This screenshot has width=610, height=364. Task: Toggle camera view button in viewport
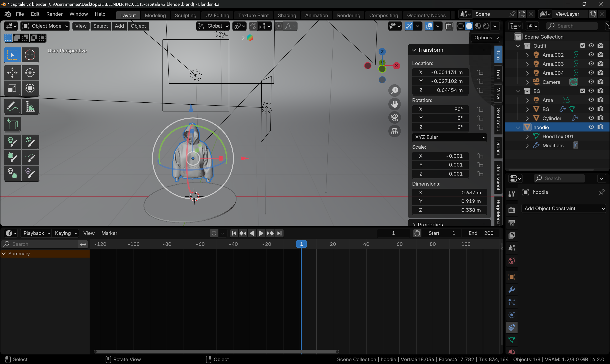pyautogui.click(x=394, y=117)
